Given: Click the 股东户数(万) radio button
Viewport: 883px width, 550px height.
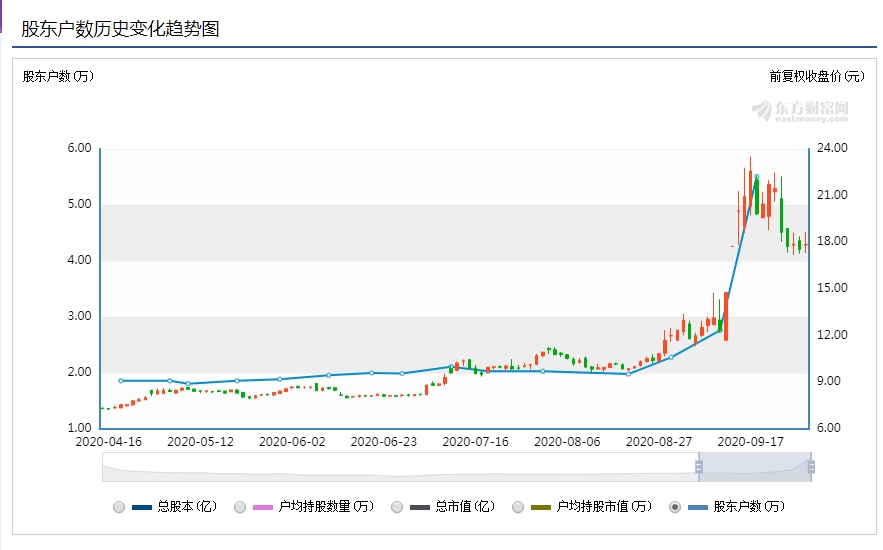Looking at the screenshot, I should point(675,507).
